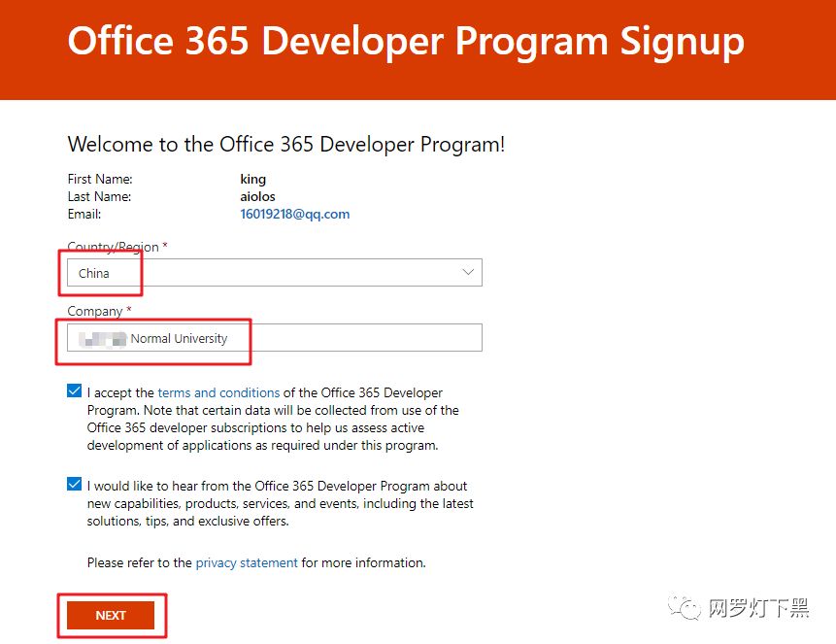This screenshot has width=836, height=644.
Task: Open the terms and conditions link
Action: point(218,392)
